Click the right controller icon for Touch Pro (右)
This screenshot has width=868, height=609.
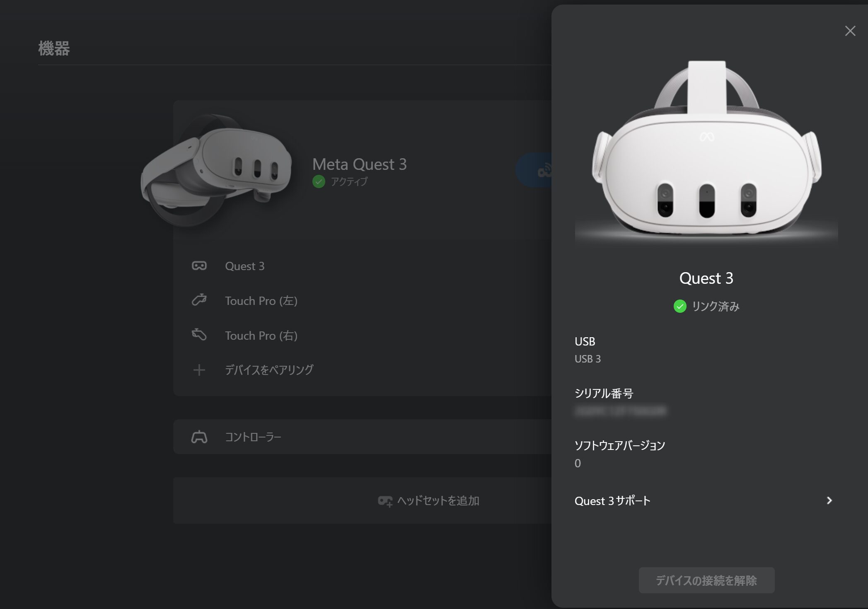[199, 335]
